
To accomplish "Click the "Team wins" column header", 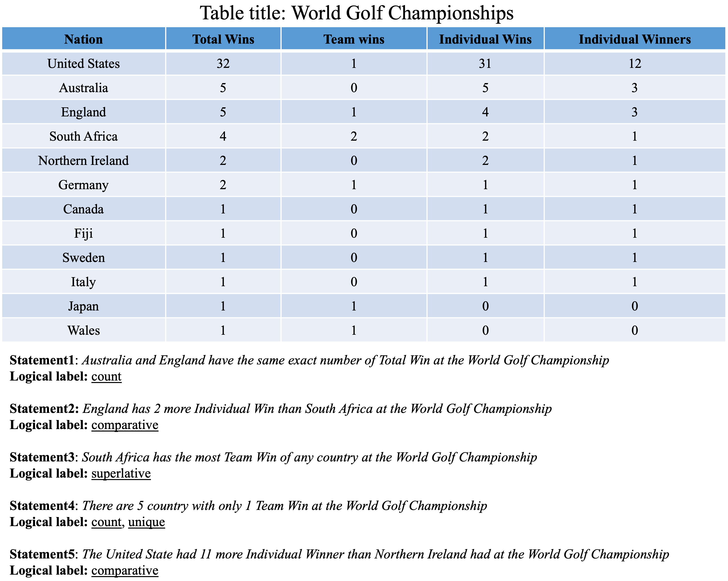I will [354, 39].
